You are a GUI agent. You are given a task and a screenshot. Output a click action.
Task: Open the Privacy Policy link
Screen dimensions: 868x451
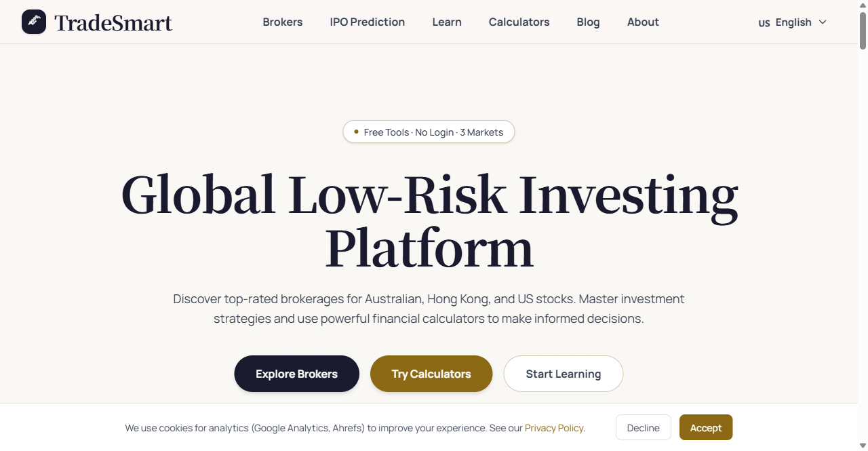[553, 428]
